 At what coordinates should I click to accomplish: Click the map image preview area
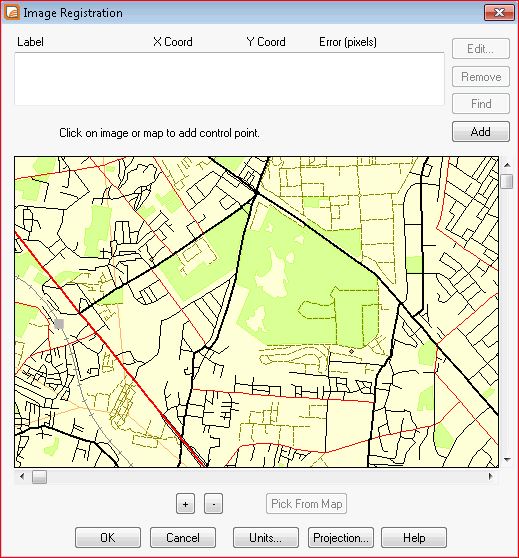256,312
